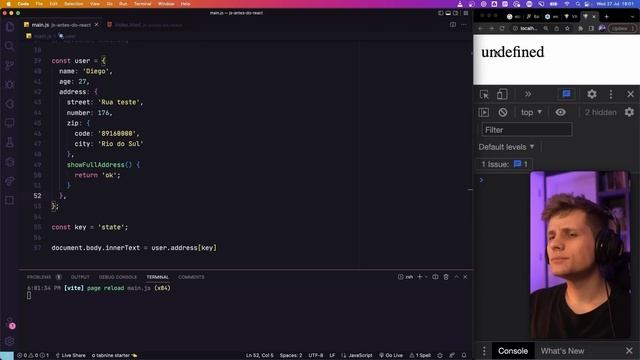Click the errors and warnings status item

pos(33,356)
